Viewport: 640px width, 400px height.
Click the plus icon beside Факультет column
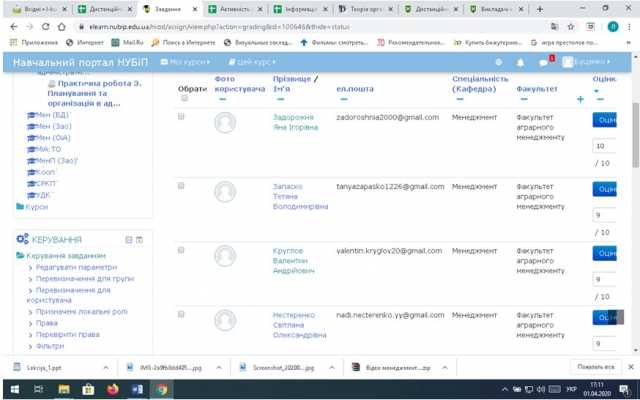[580, 98]
